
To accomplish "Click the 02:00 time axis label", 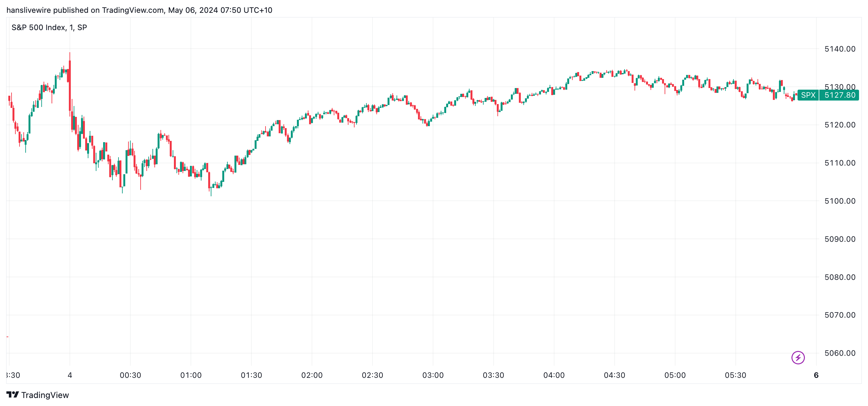I will pyautogui.click(x=312, y=375).
